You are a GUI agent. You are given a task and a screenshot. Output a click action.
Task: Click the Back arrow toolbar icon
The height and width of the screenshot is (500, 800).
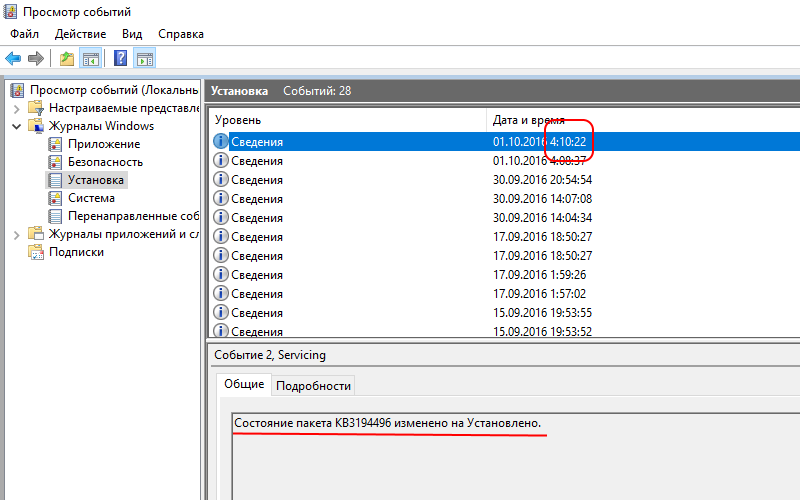pos(14,58)
